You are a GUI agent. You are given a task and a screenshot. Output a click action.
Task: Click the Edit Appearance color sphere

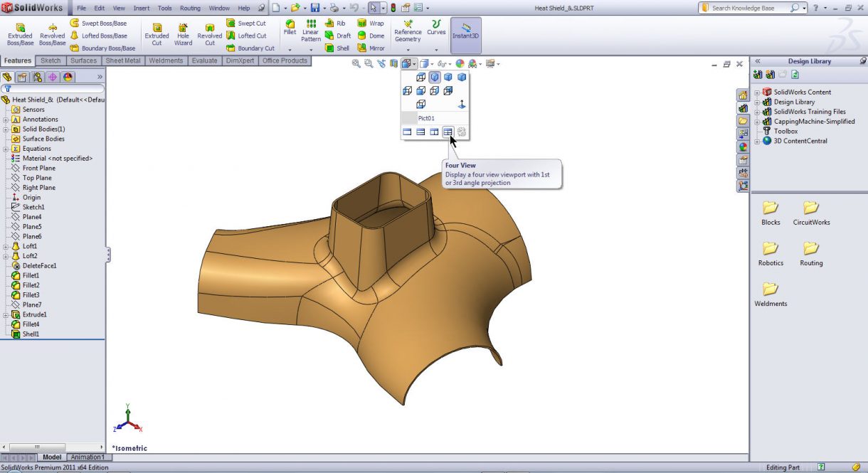tap(460, 64)
